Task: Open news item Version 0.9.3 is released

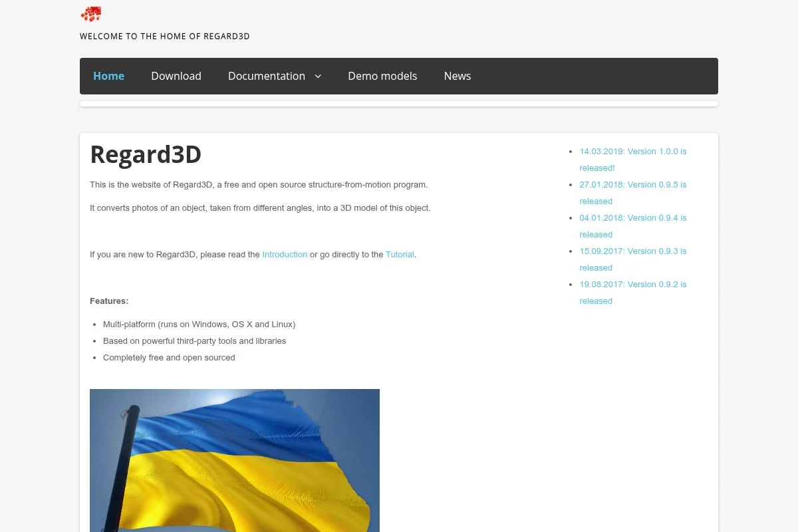Action: (633, 259)
